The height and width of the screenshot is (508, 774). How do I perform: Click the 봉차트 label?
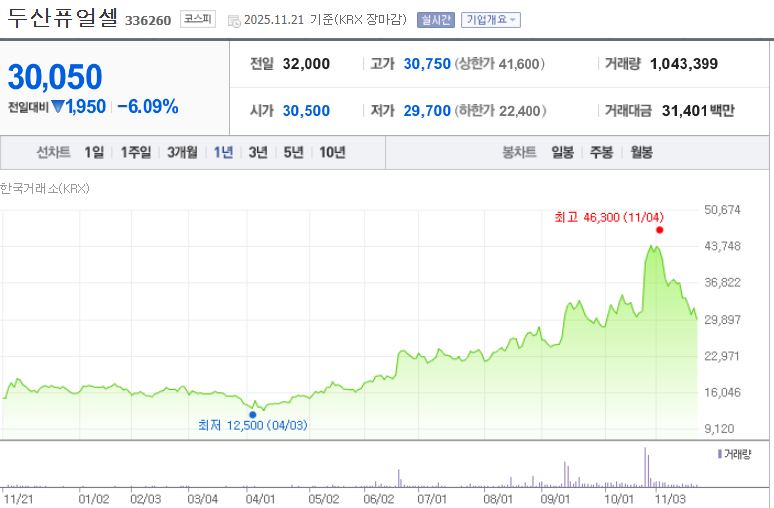pos(519,153)
